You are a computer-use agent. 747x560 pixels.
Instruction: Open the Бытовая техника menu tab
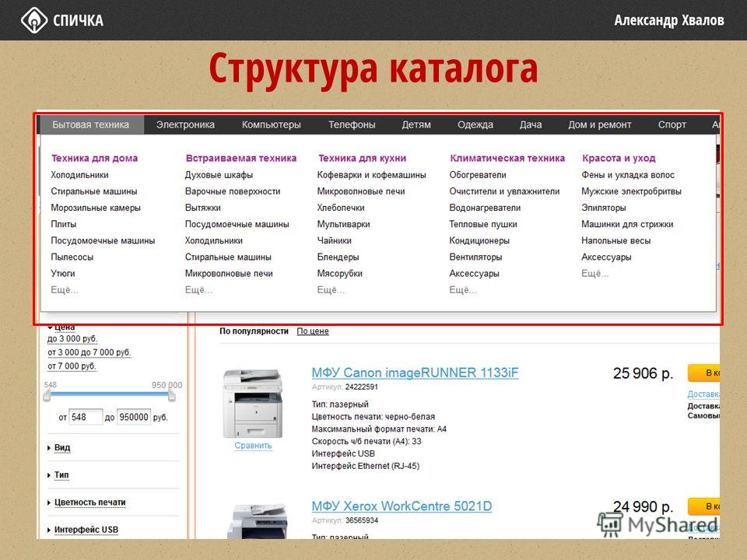(x=90, y=124)
